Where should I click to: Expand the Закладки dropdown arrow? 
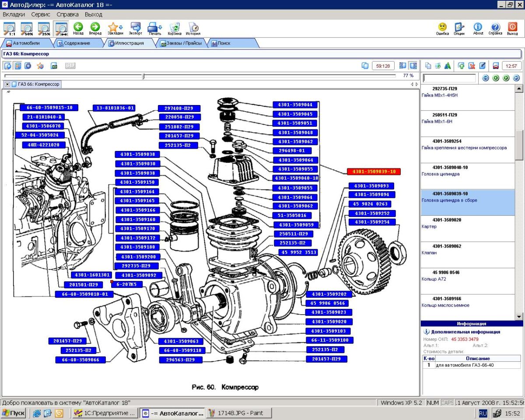point(121,27)
